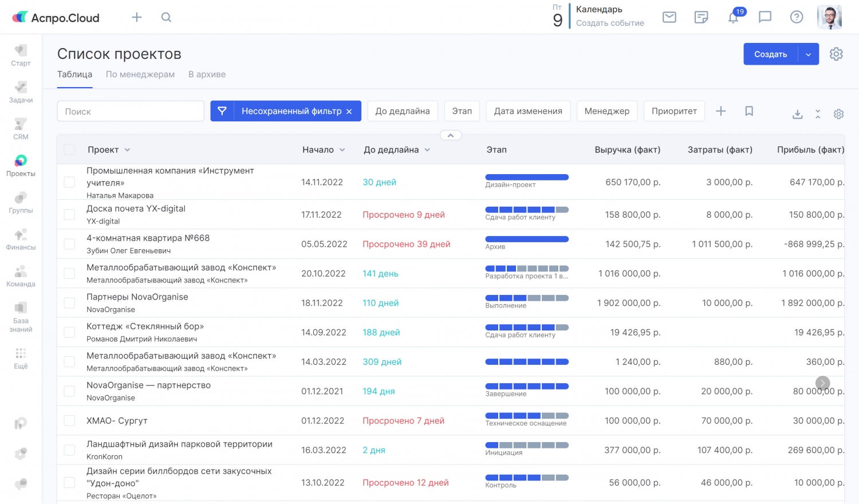Screen dimensions: 859x504
Task: Click the Создать button
Action: (x=770, y=54)
